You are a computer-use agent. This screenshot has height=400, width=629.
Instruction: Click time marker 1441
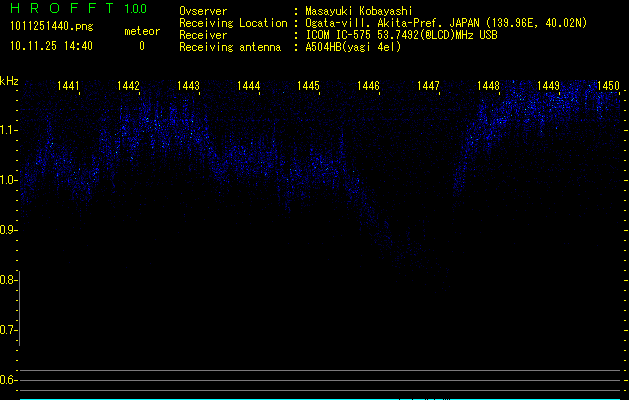point(68,86)
